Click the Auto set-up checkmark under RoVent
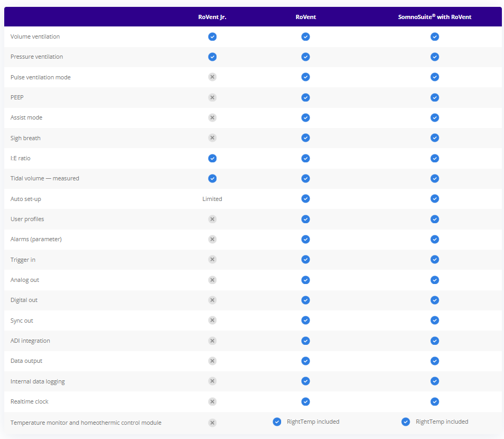This screenshot has height=439, width=504. 305,199
